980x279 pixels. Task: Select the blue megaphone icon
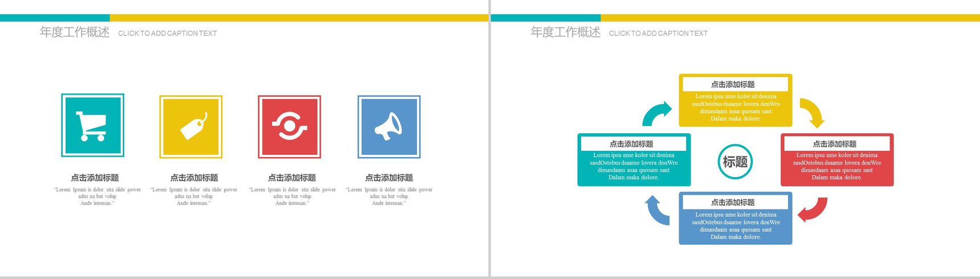tap(389, 127)
